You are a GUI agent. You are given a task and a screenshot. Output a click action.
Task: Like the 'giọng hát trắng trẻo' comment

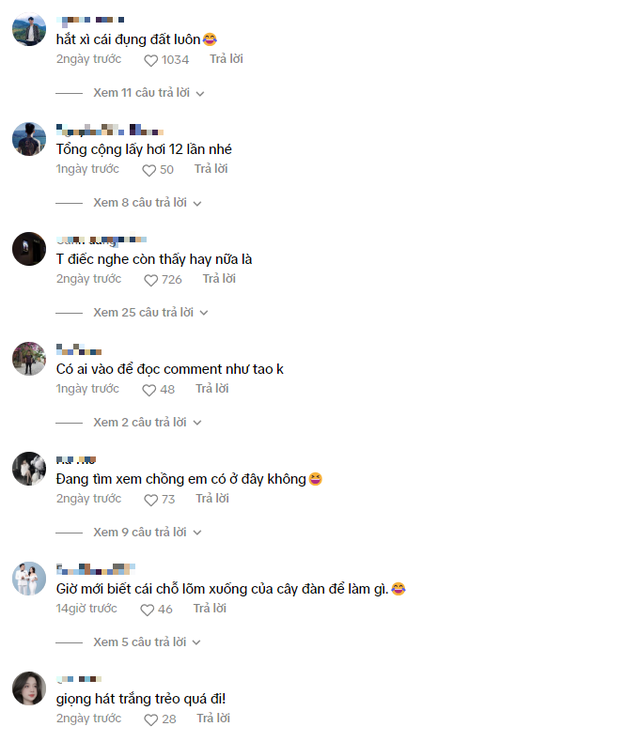coord(151,719)
